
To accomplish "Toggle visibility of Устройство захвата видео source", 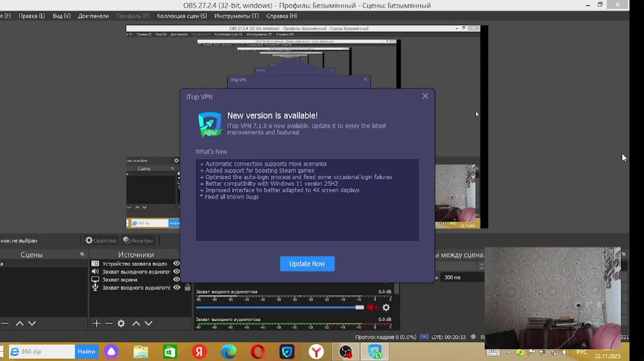I will click(x=177, y=264).
